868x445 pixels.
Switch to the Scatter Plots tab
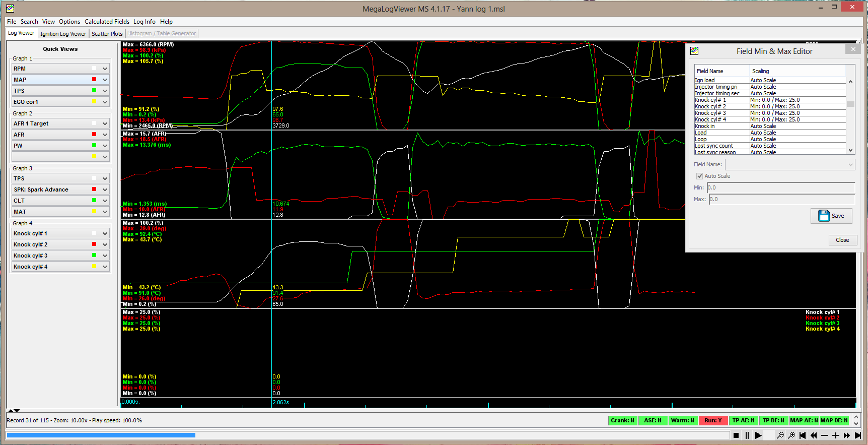107,34
